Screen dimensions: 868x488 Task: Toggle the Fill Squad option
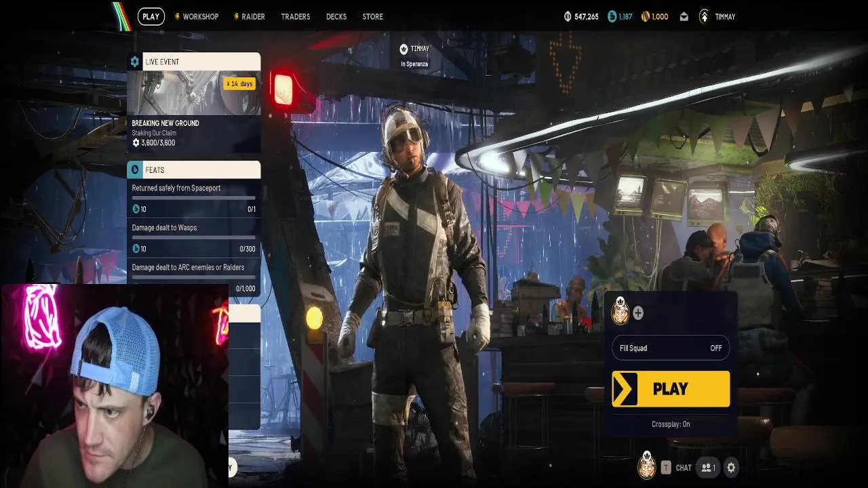[x=671, y=348]
